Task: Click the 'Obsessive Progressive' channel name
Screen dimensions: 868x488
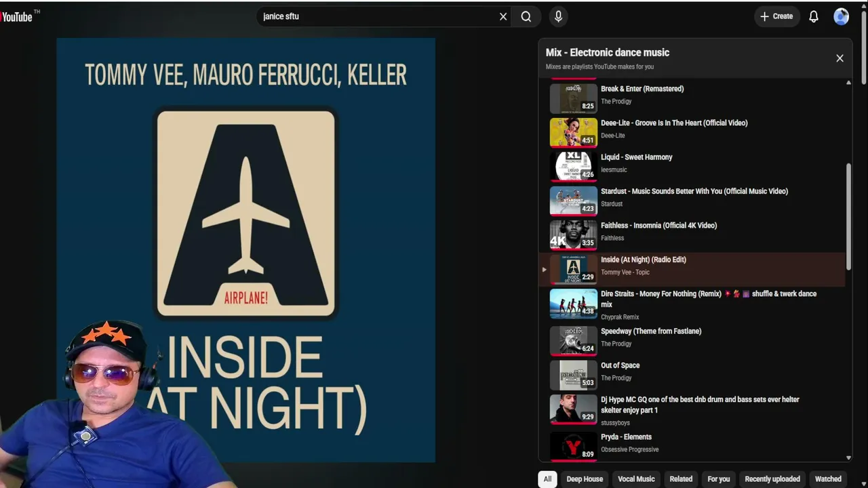Action: (x=630, y=449)
